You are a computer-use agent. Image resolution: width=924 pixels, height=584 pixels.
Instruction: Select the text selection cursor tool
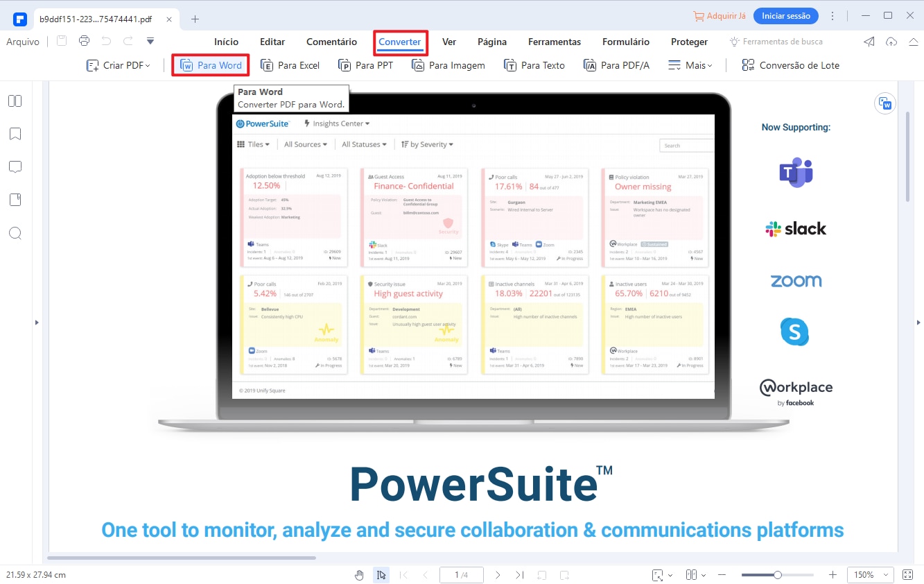point(381,575)
